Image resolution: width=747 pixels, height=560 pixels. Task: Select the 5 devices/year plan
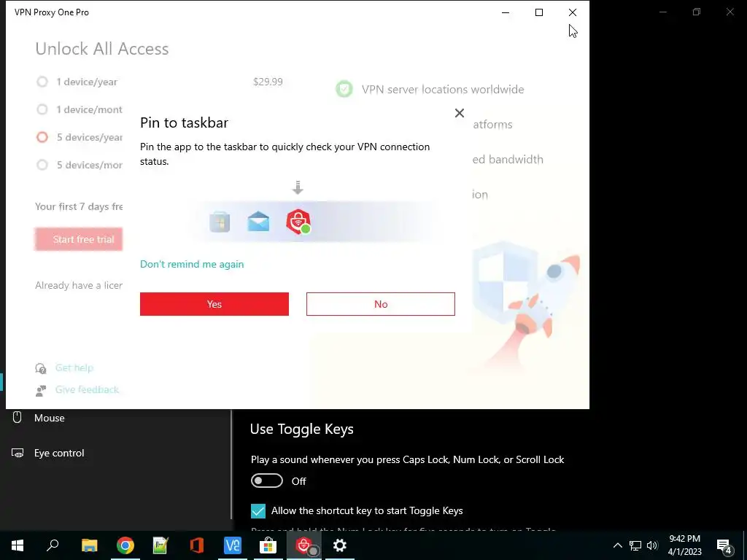pyautogui.click(x=42, y=137)
